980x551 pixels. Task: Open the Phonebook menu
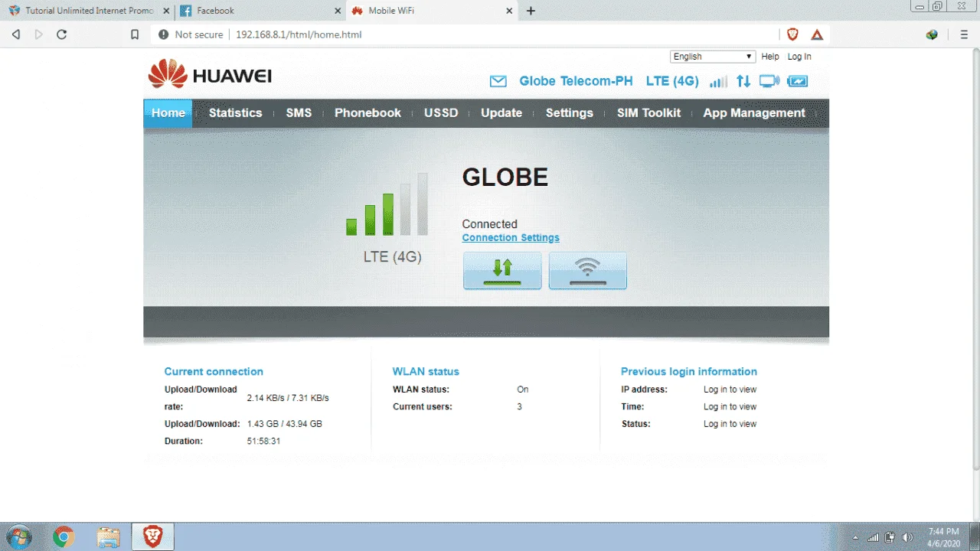tap(367, 113)
